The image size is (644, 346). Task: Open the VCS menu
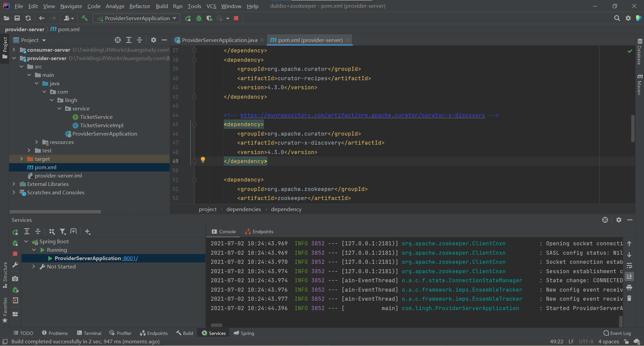tap(211, 6)
